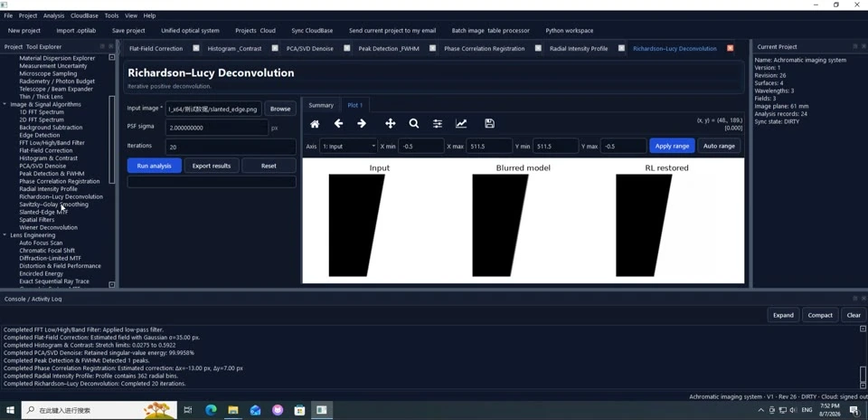868x420 pixels.
Task: Click the Run analysis button
Action: pyautogui.click(x=154, y=166)
